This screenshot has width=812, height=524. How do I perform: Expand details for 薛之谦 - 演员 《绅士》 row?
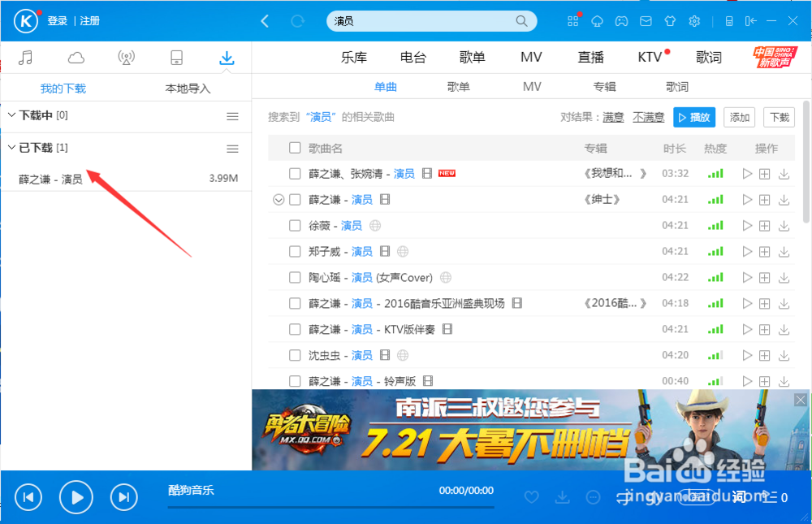(x=279, y=199)
